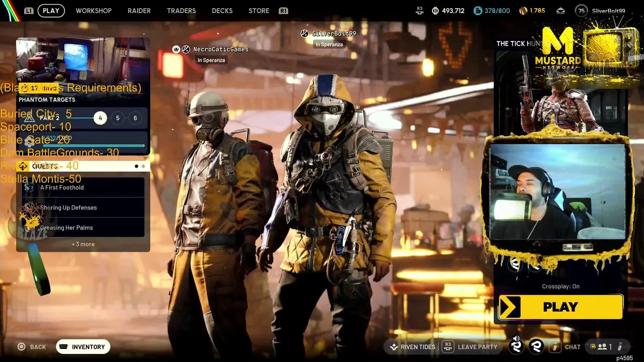Click the blue token icon beside 378/800
This screenshot has width=644, height=362.
point(477,11)
